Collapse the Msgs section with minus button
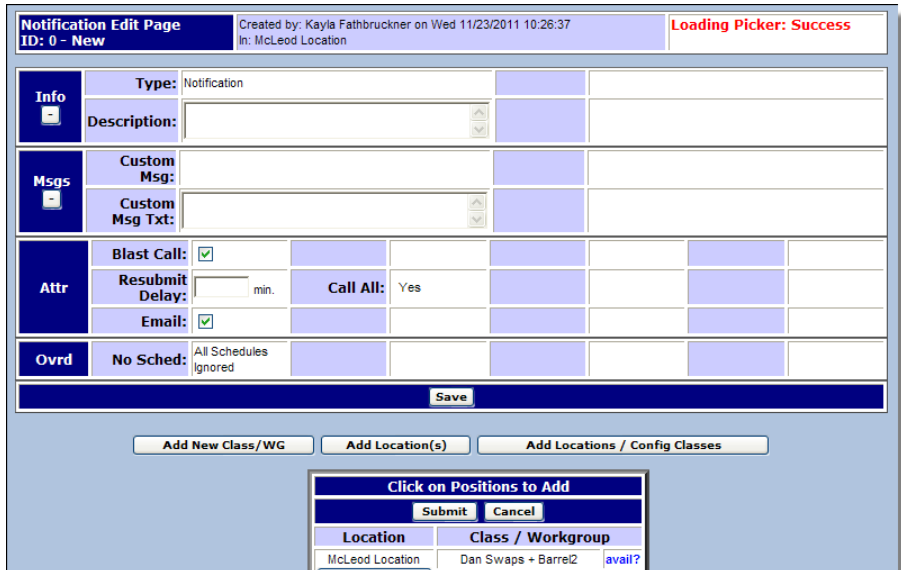 tap(50, 200)
